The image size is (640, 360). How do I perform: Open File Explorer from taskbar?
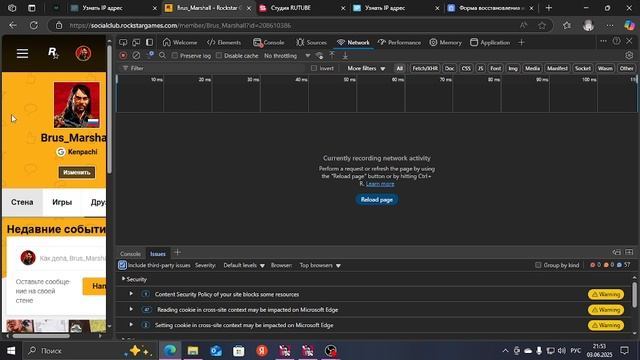[x=193, y=351]
